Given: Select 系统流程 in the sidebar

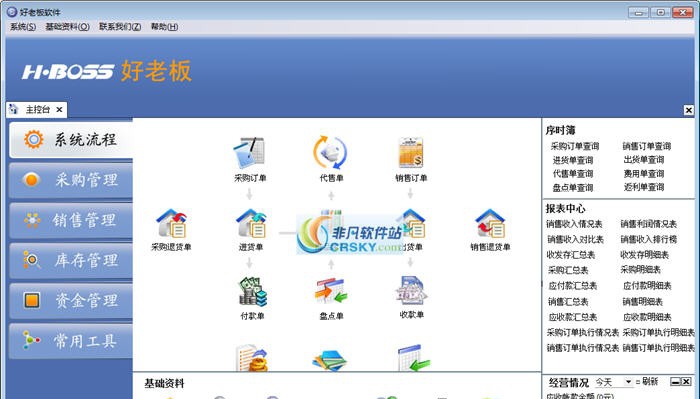Looking at the screenshot, I should pyautogui.click(x=71, y=140).
